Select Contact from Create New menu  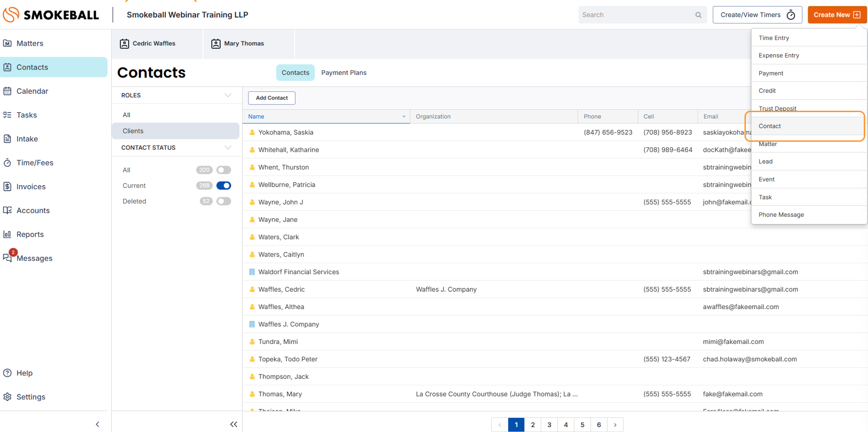click(770, 126)
